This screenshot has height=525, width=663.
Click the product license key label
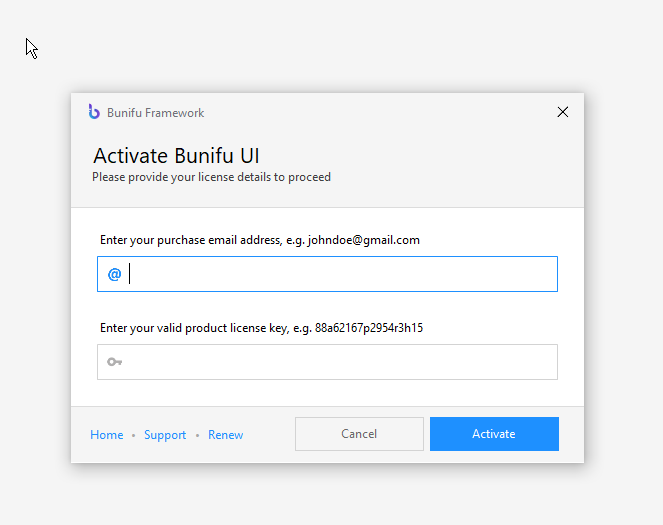[261, 328]
